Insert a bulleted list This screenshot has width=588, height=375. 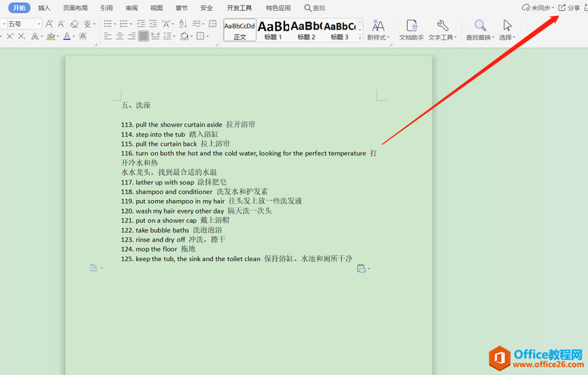tap(108, 24)
